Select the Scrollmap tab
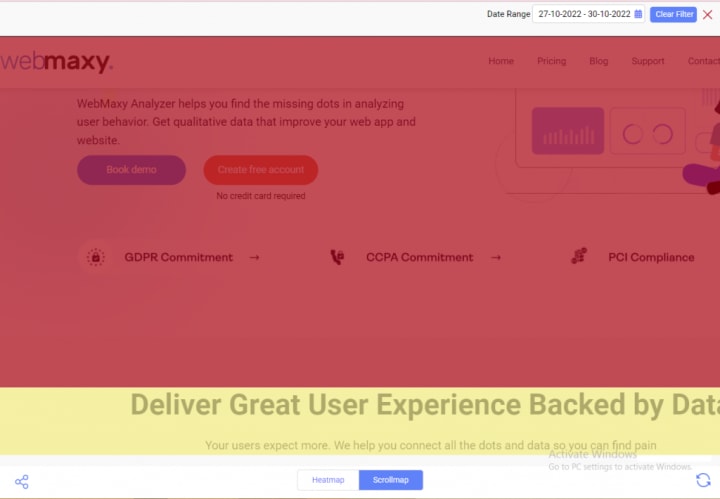Viewport: 720px width, 499px height. (391, 480)
